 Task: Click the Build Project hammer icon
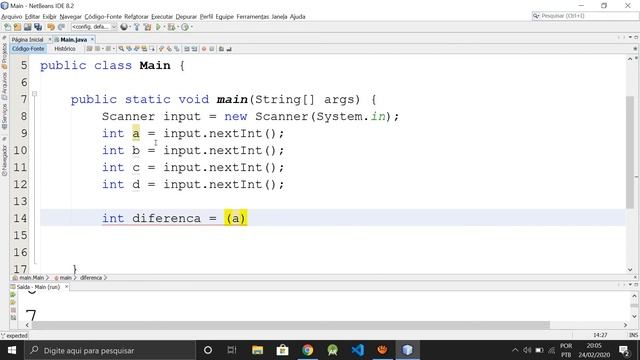(x=137, y=27)
